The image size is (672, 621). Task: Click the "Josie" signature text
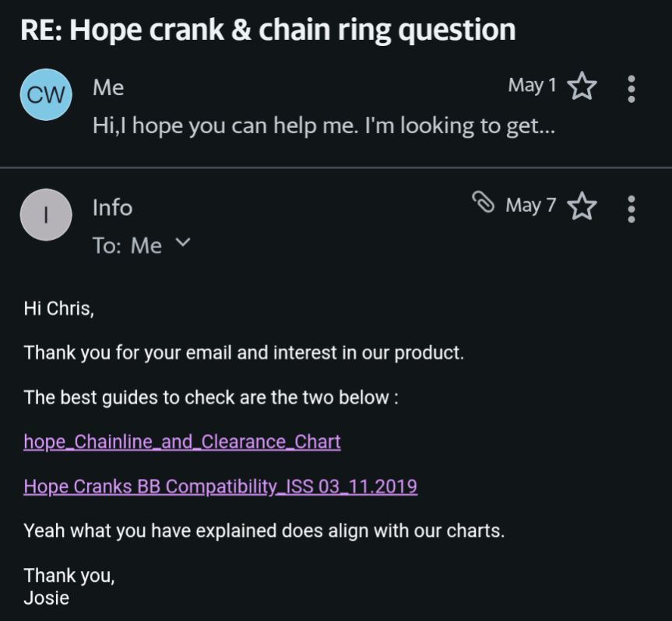tap(47, 598)
